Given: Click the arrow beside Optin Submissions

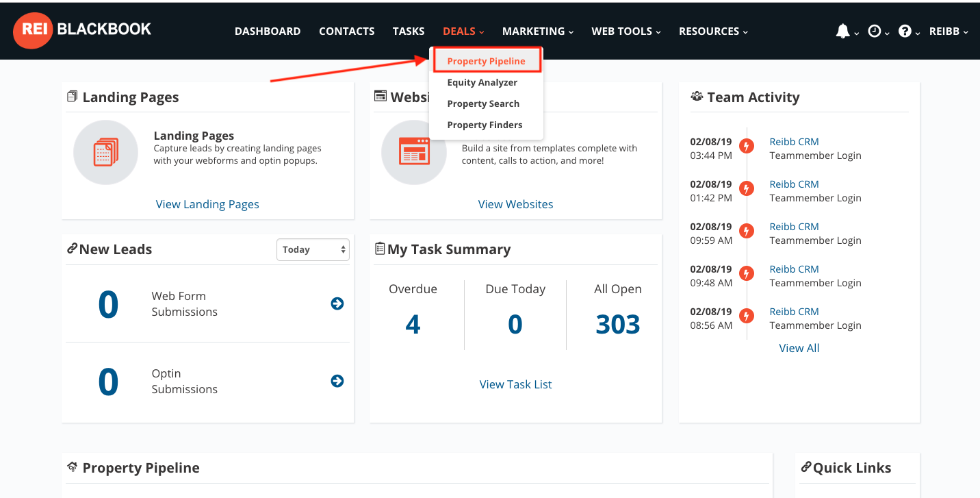Looking at the screenshot, I should click(x=337, y=381).
